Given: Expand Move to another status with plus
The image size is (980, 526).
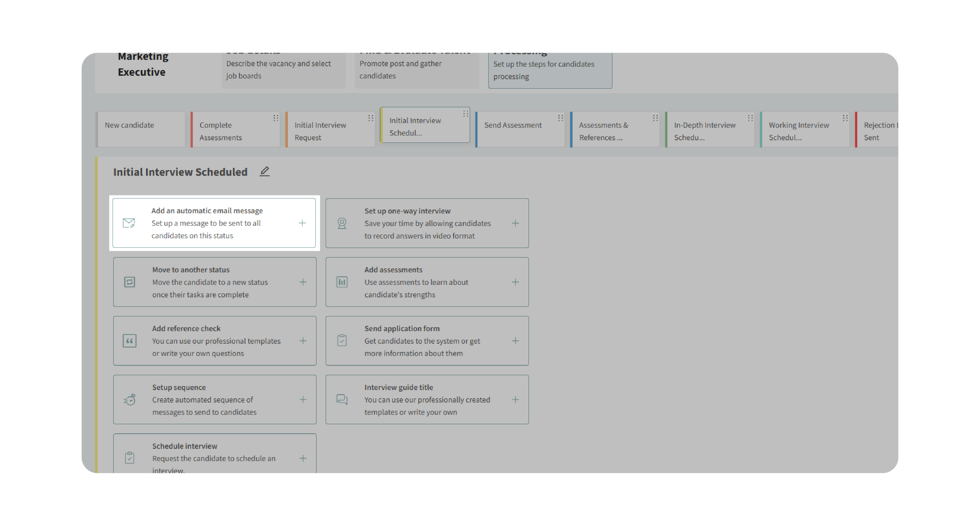Looking at the screenshot, I should pos(303,282).
